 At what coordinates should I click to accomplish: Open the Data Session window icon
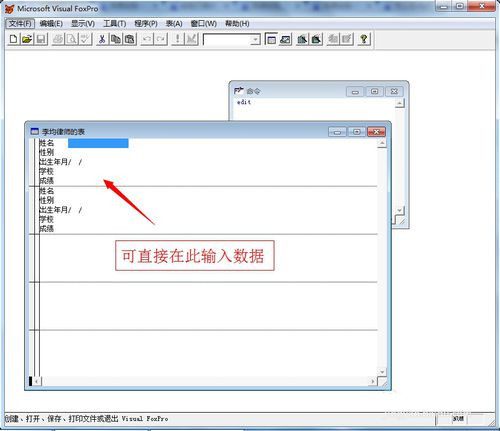[x=285, y=39]
